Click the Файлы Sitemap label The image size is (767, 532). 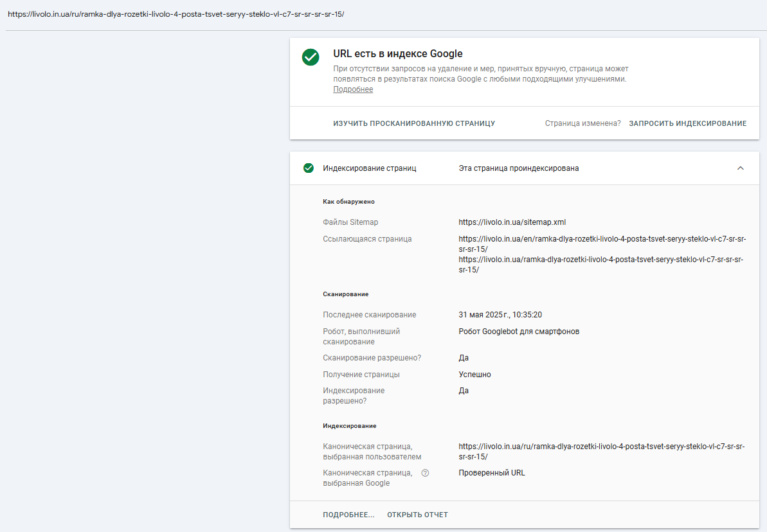(350, 222)
